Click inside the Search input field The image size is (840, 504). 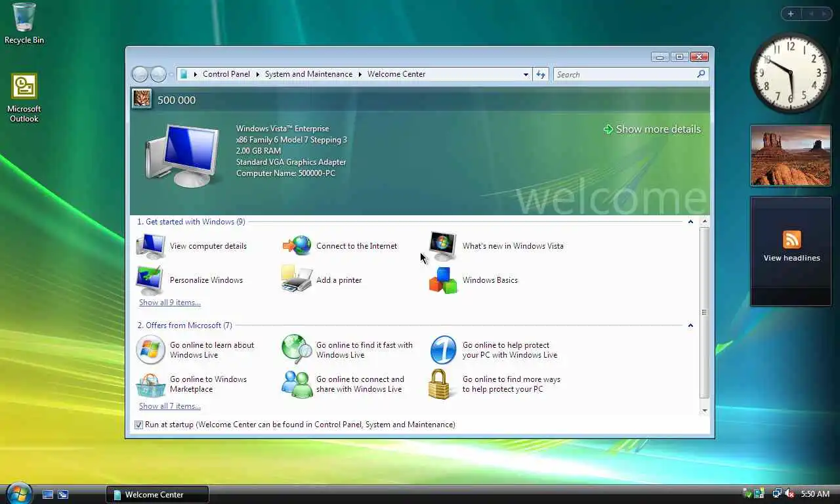click(624, 74)
